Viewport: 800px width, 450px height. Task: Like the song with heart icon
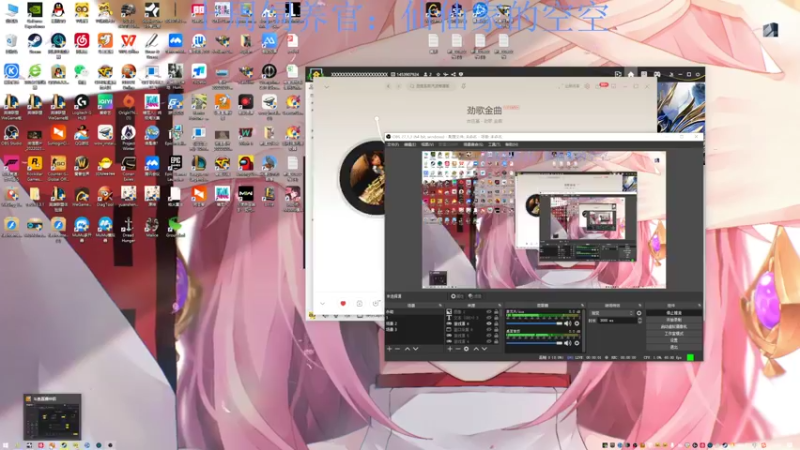(343, 304)
